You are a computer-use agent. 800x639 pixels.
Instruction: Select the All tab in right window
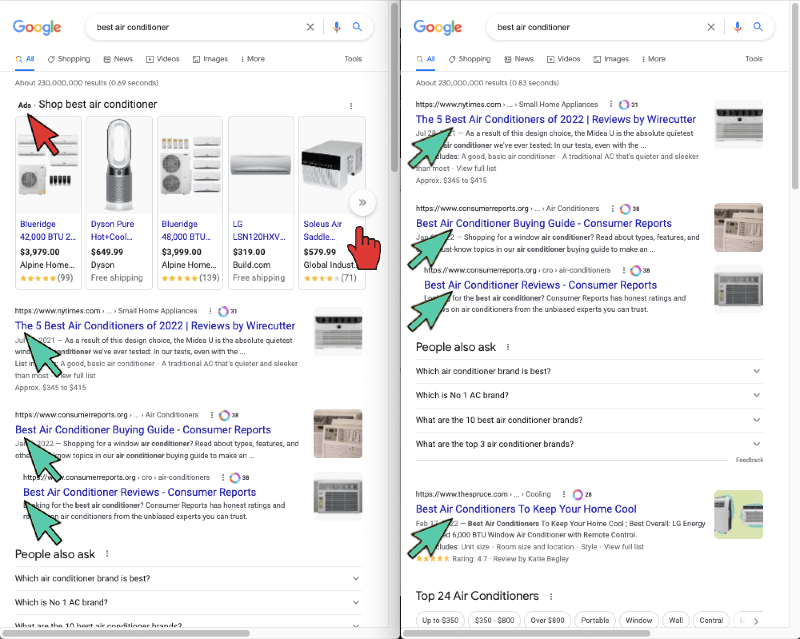[x=426, y=59]
